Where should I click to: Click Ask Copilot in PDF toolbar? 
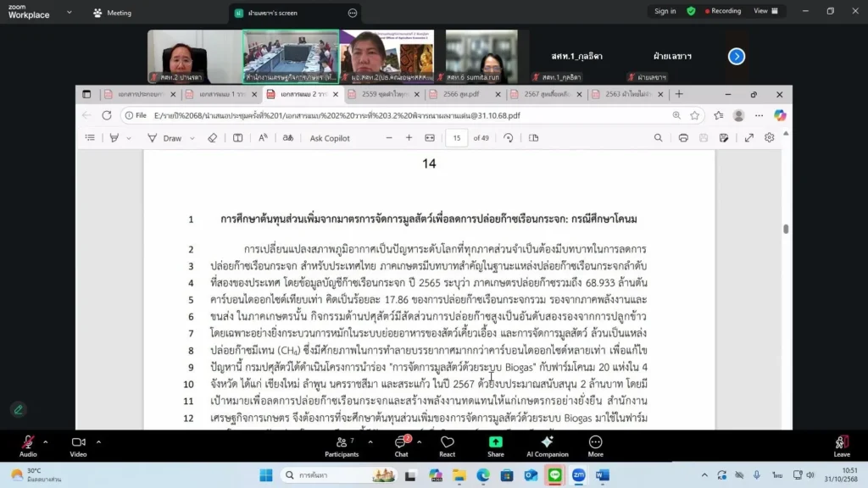pos(329,138)
